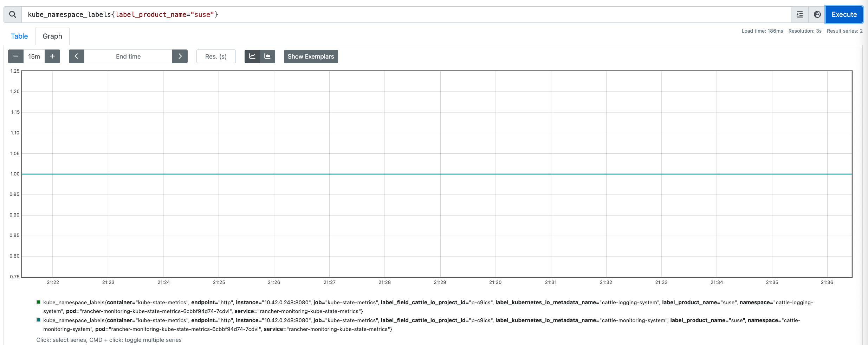Click the 21:29 x-axis time label
Image resolution: width=868 pixels, height=345 pixels.
pyautogui.click(x=440, y=282)
